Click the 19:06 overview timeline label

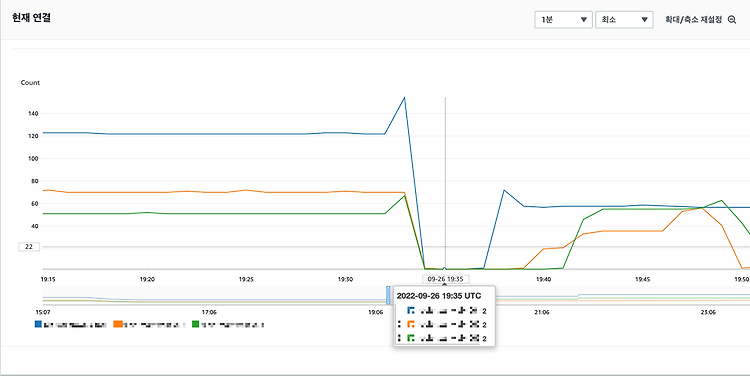[x=375, y=312]
